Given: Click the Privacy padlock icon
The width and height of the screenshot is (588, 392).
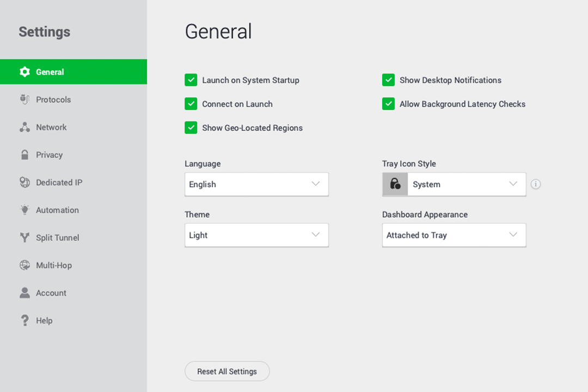Looking at the screenshot, I should click(24, 155).
